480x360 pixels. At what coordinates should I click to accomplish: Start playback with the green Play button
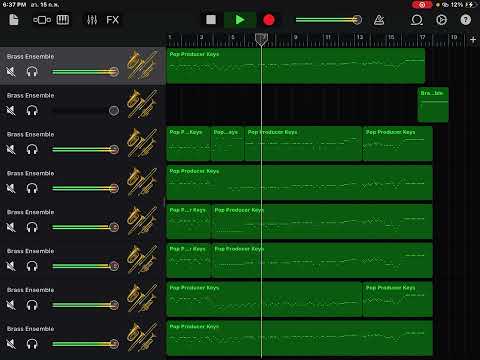tap(240, 20)
